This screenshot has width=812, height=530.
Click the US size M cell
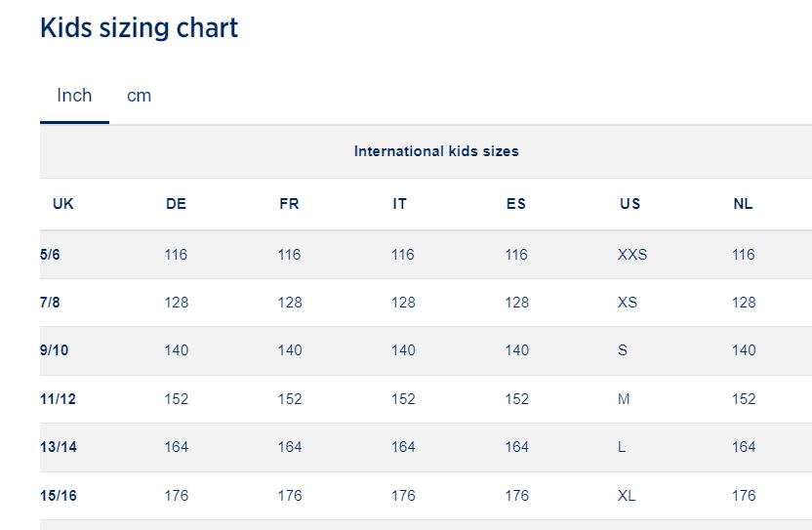(624, 399)
